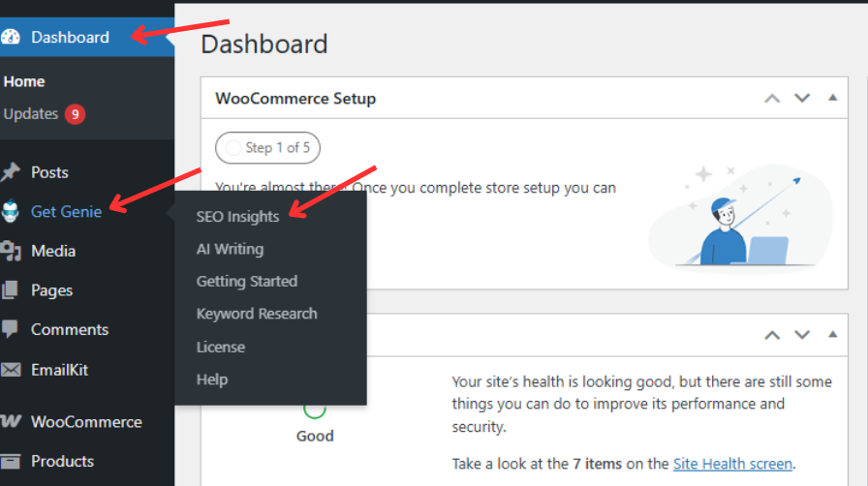Click the red 9 updates badge
868x486 pixels.
tap(75, 114)
